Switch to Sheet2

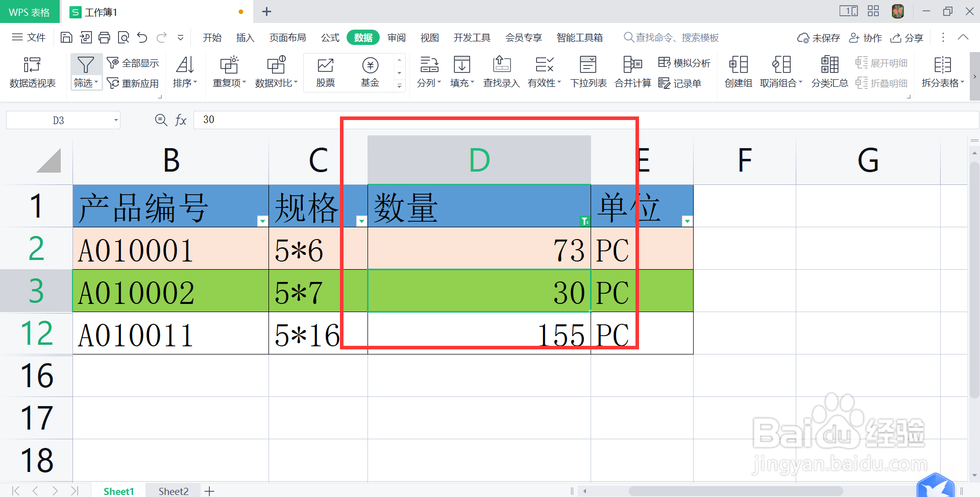click(173, 490)
